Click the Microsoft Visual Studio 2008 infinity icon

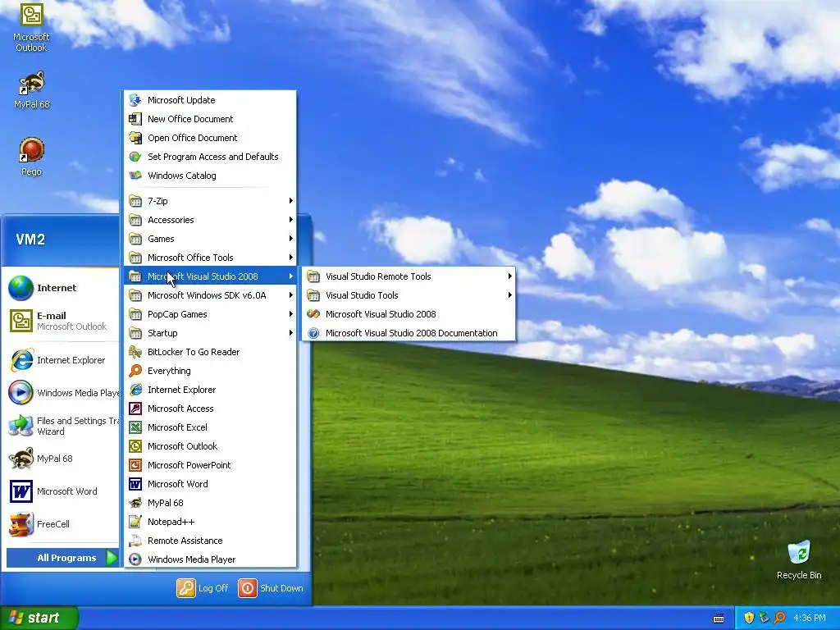[313, 314]
